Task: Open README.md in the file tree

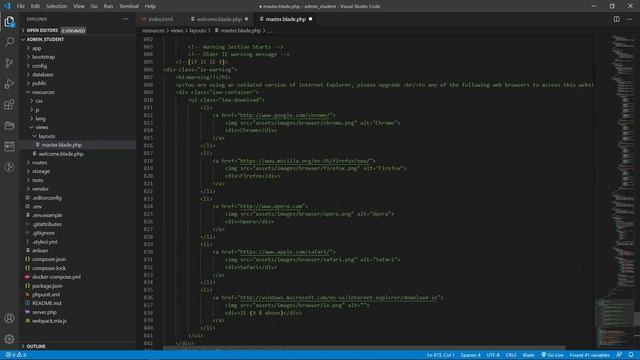Action: 47,303
